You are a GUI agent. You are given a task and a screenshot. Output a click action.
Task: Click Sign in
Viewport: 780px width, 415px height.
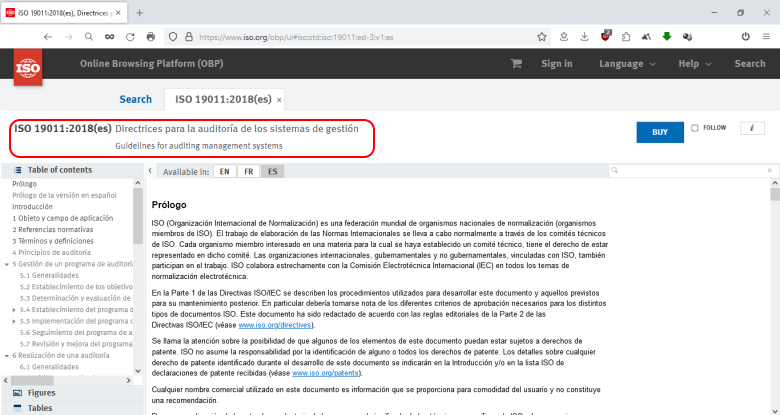(557, 64)
